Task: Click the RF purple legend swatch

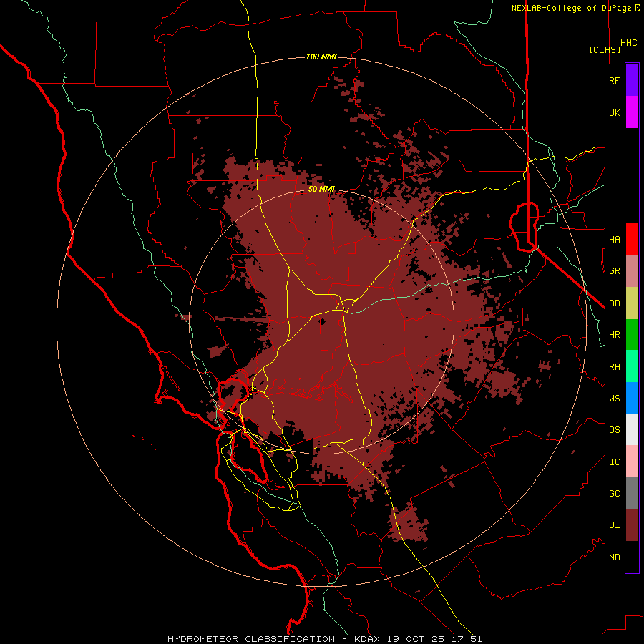Action: tap(632, 80)
